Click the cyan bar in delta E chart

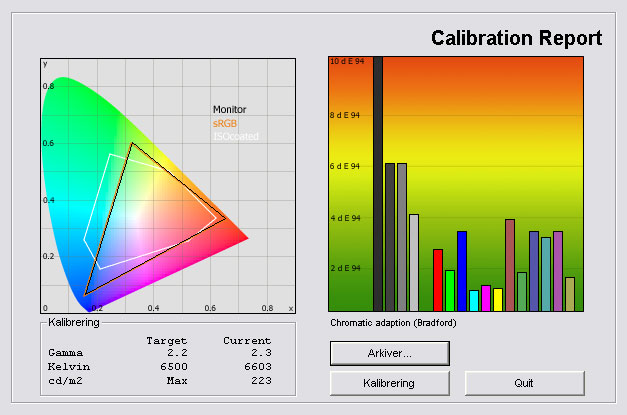click(x=474, y=301)
